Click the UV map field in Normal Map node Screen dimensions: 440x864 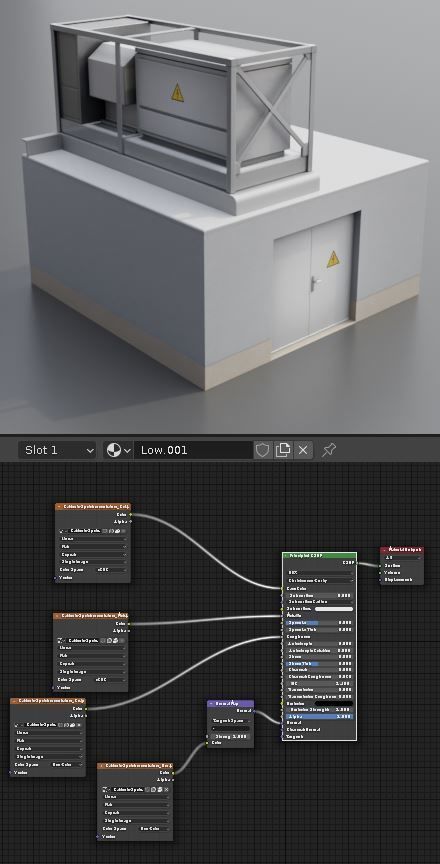[x=231, y=728]
